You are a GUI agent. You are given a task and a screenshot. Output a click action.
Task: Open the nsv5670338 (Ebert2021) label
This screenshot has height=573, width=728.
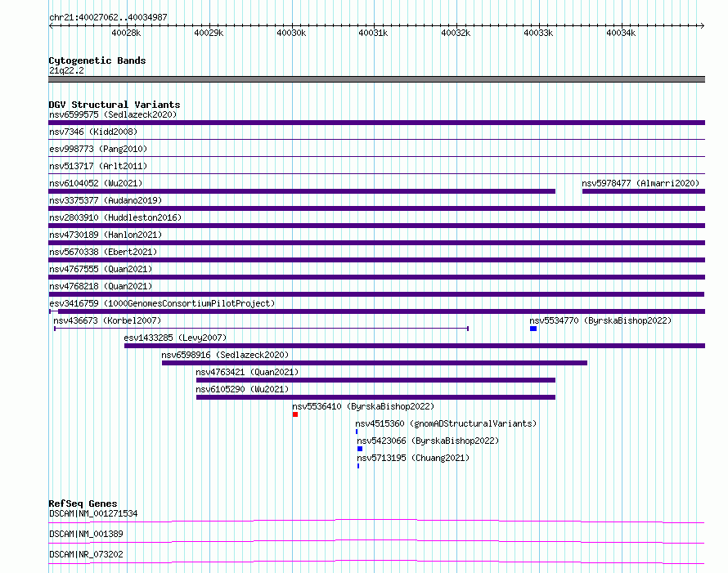tap(103, 252)
